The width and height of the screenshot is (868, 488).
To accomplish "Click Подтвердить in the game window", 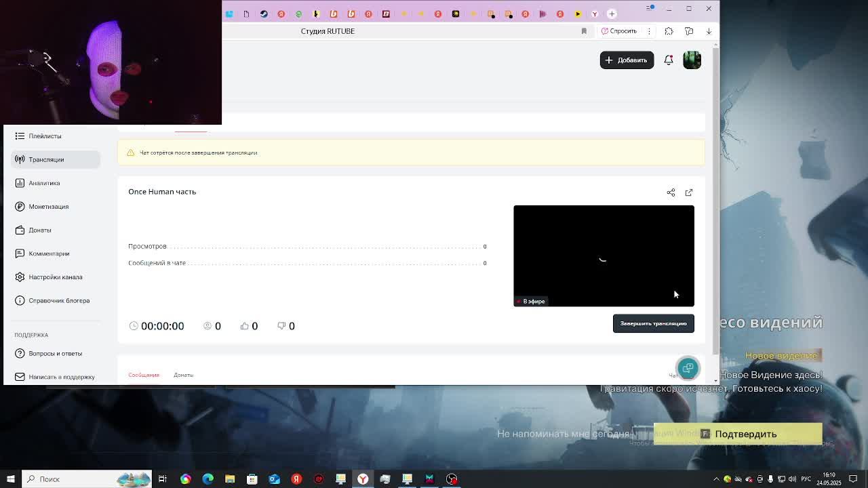I will [x=738, y=434].
